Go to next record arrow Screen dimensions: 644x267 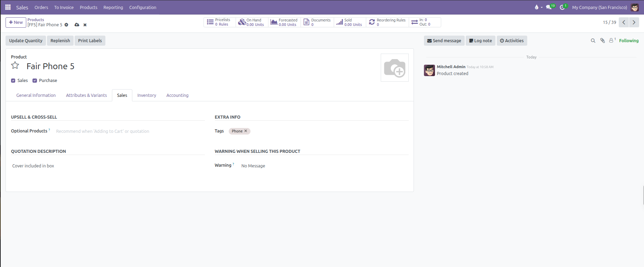tap(634, 22)
